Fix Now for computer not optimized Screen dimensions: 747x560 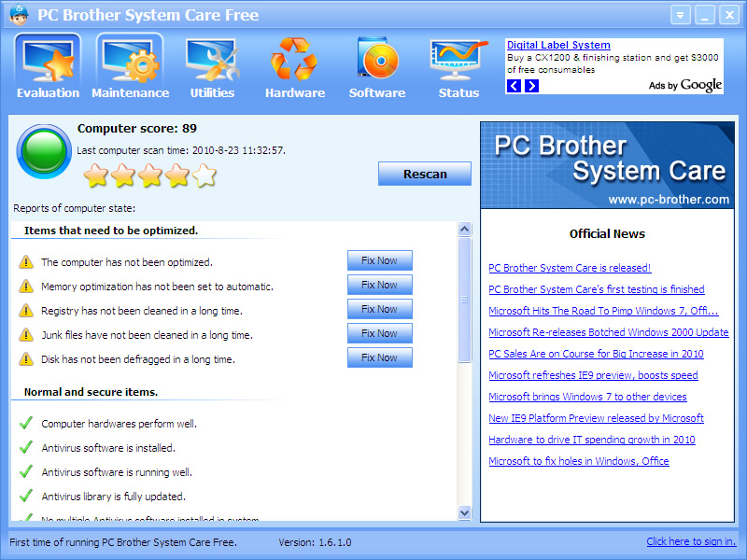coord(380,260)
